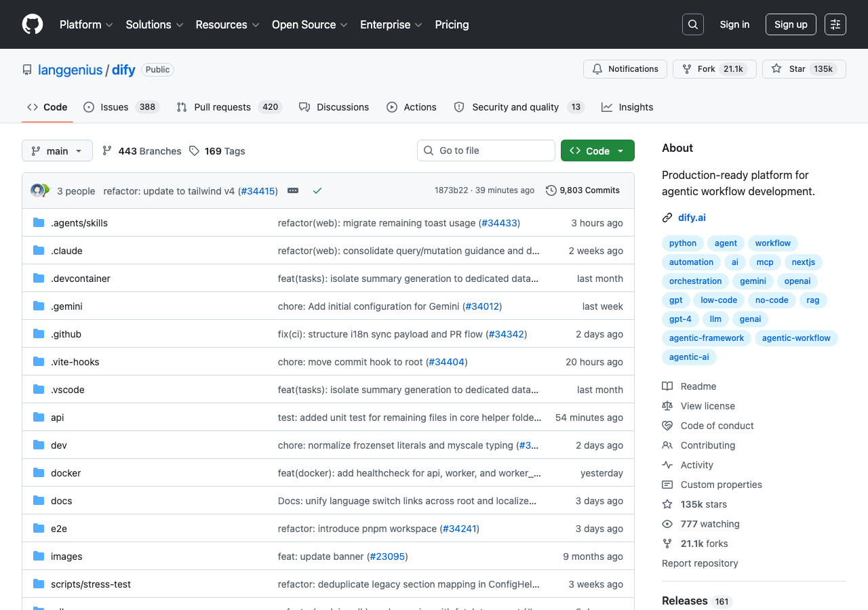Image resolution: width=868 pixels, height=610 pixels.
Task: Expand commit message ellipsis icon
Action: tap(293, 190)
